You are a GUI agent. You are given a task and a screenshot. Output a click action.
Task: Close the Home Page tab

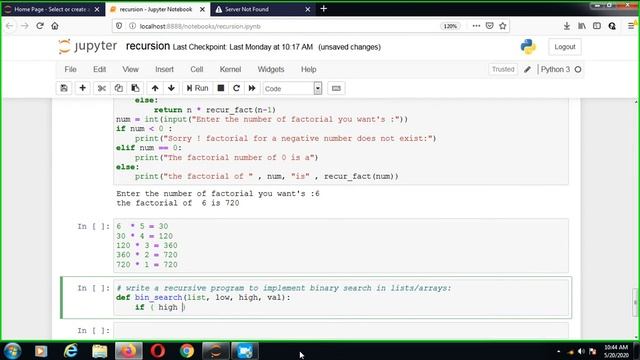97,9
